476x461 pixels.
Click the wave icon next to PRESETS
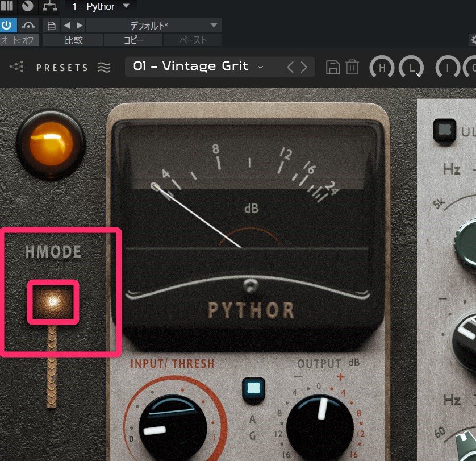tap(104, 67)
